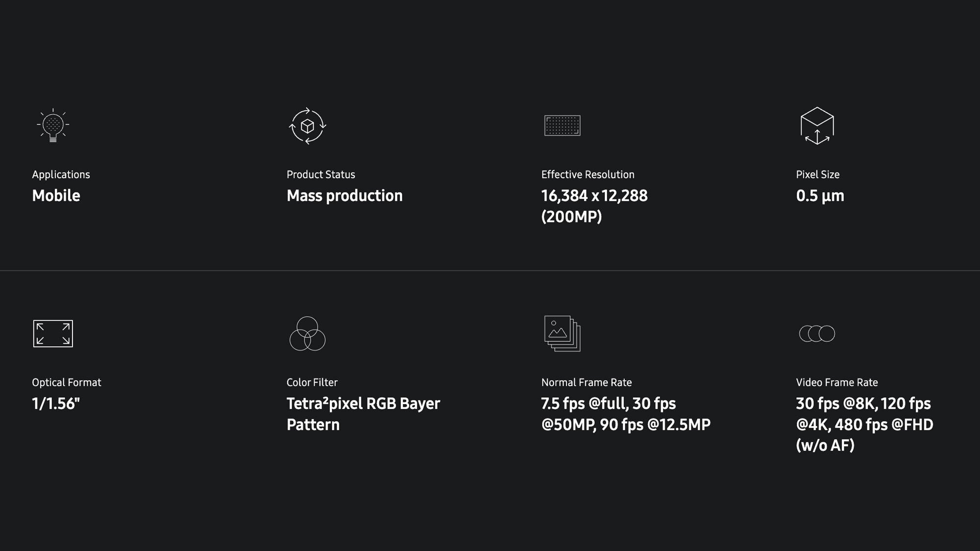Click the Color Filter three-circles icon
The height and width of the screenshot is (551, 980).
tap(307, 334)
